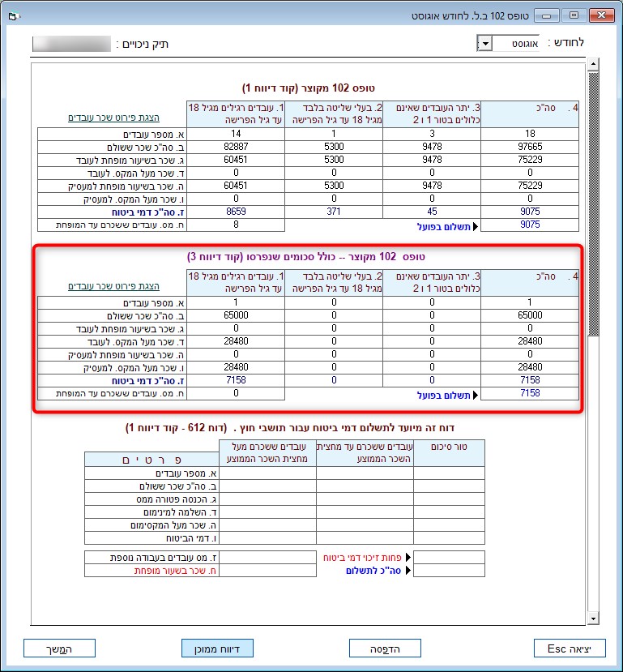Select the 371 insurance fees cell

pyautogui.click(x=334, y=212)
